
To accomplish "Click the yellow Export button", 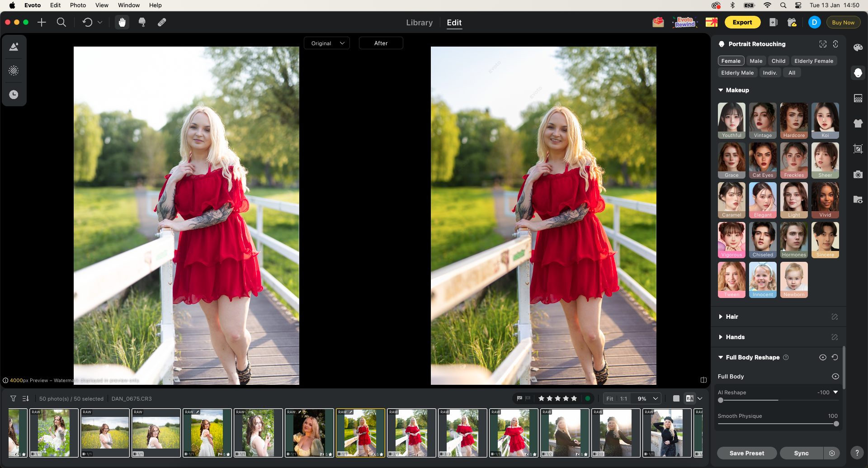I will click(x=742, y=22).
